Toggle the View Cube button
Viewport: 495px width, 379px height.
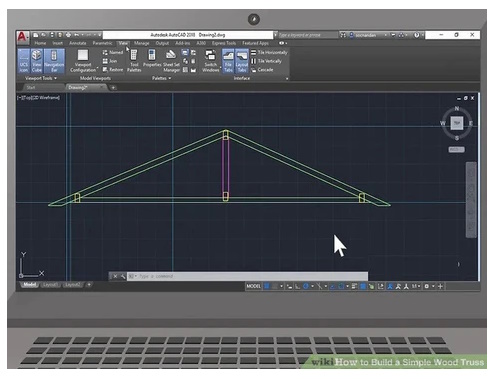37,61
